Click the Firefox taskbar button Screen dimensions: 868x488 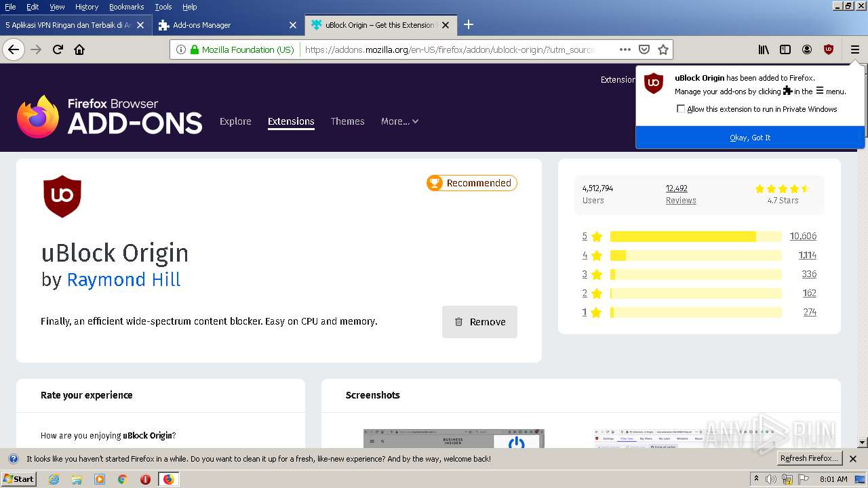click(x=168, y=479)
